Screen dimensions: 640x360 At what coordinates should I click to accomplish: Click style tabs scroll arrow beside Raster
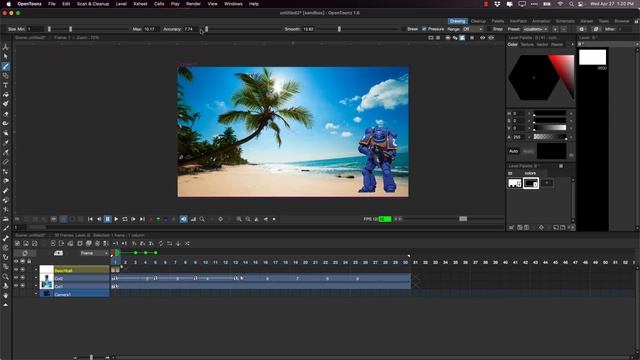pos(572,44)
